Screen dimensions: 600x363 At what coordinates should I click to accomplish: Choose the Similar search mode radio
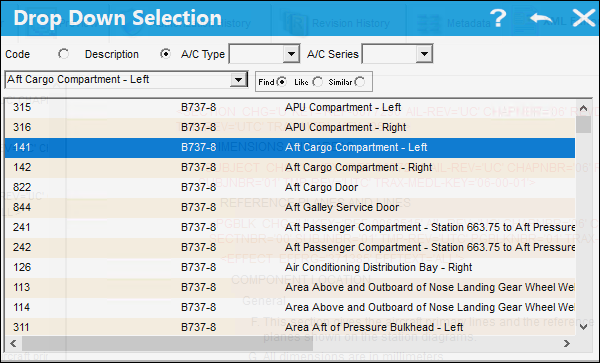coord(360,82)
